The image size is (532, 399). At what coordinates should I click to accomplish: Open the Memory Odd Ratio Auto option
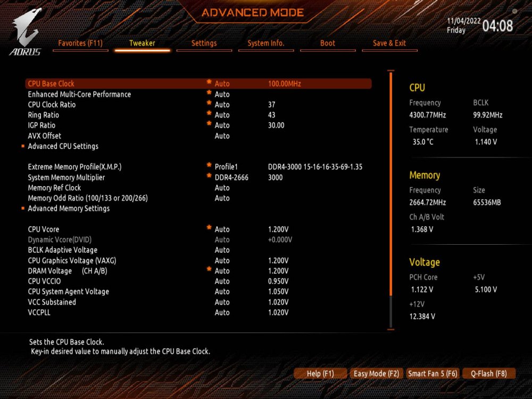(222, 198)
